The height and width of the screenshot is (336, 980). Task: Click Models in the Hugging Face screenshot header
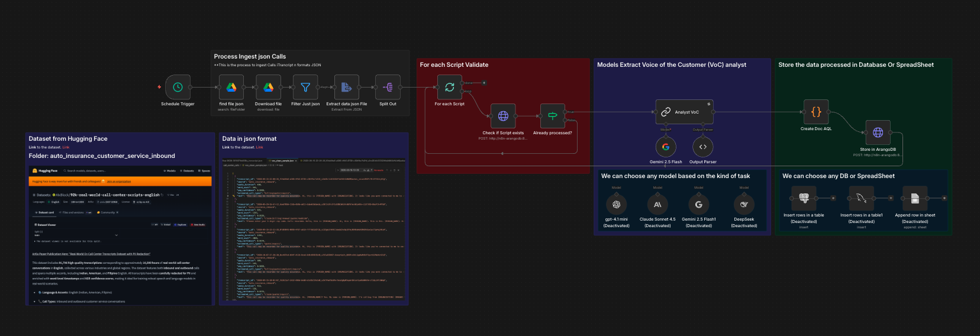[x=170, y=171]
